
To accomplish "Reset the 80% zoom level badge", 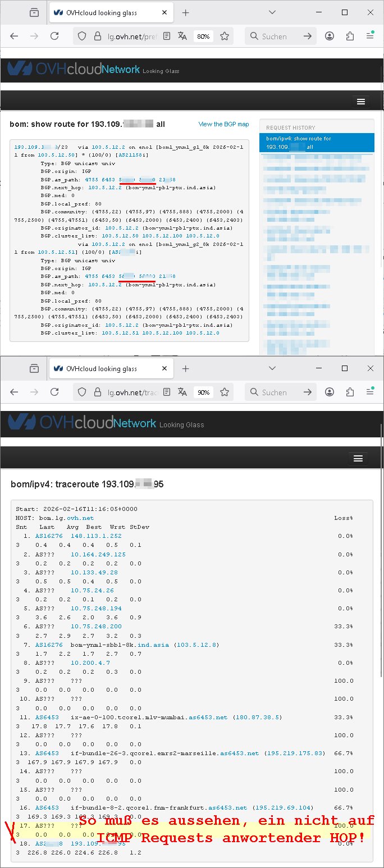I will [x=203, y=36].
